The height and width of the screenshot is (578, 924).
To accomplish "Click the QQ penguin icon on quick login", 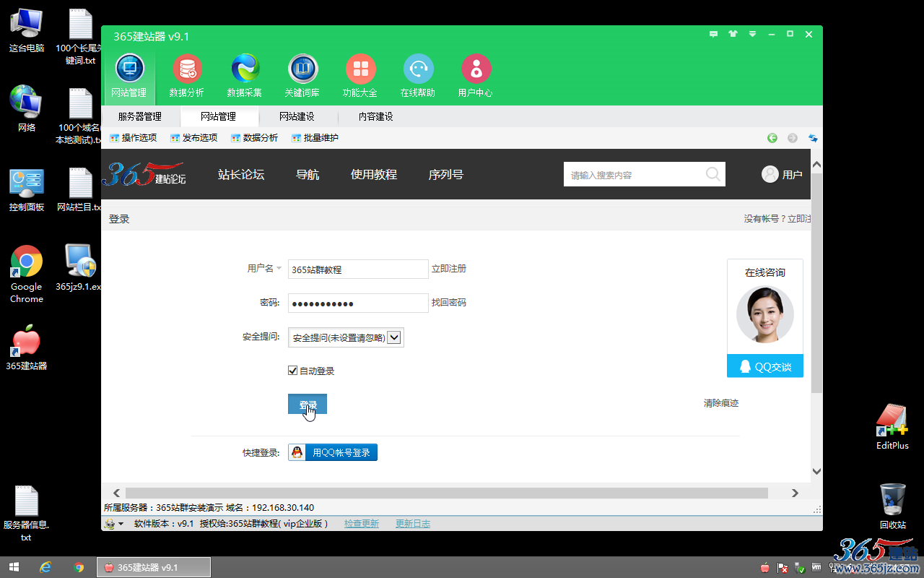I will pyautogui.click(x=297, y=452).
